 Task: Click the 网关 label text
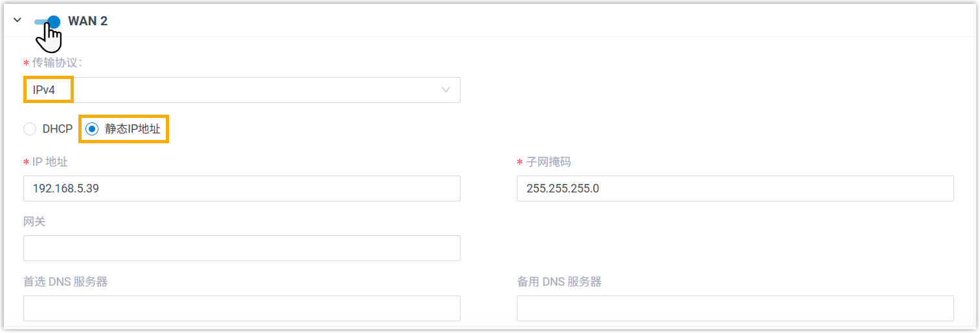(34, 222)
